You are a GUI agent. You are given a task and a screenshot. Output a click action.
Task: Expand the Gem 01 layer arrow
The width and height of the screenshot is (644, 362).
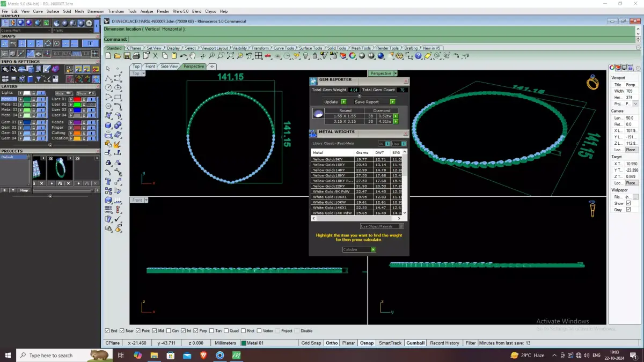[x=21, y=122]
